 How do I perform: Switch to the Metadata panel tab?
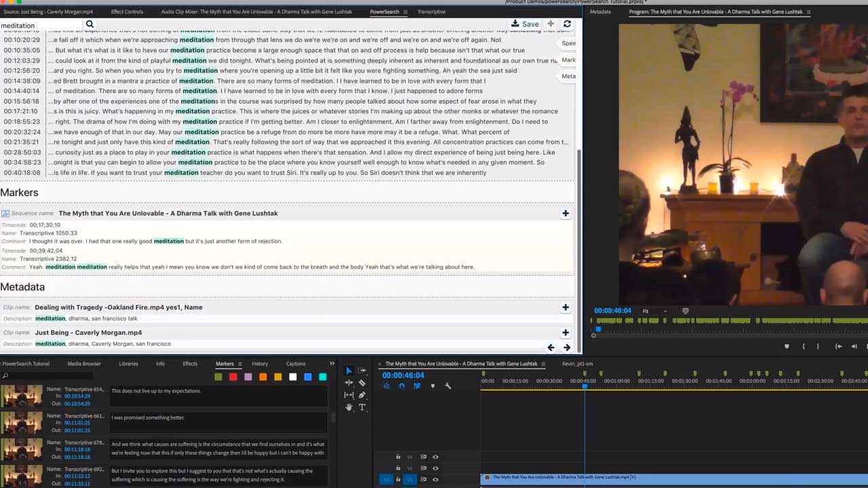(x=600, y=12)
